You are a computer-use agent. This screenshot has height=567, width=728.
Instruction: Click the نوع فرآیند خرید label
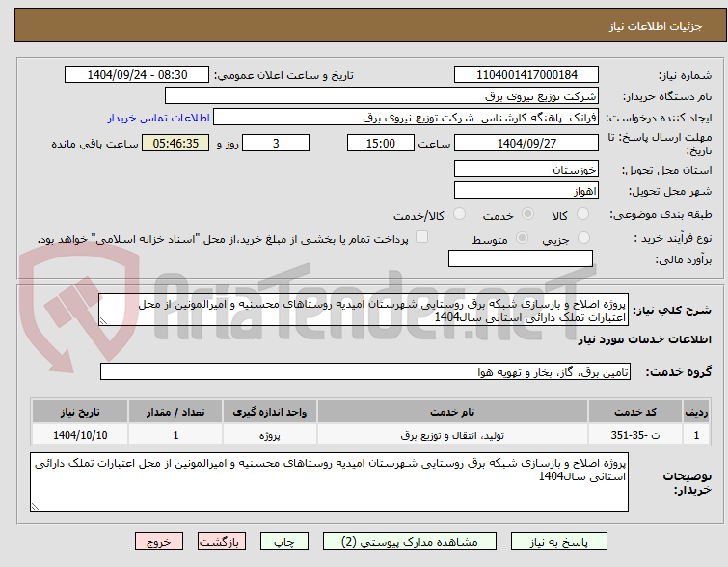(673, 239)
